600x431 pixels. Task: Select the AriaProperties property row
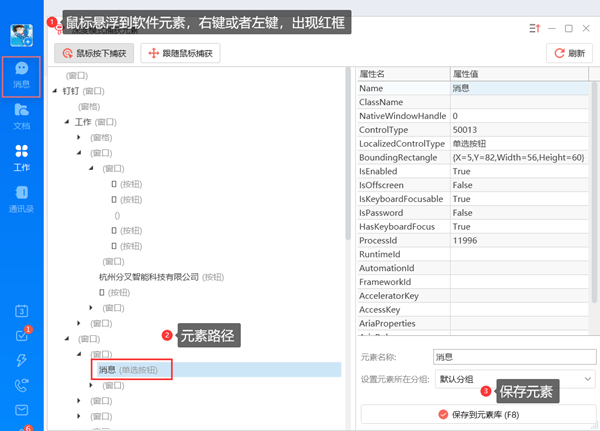(x=473, y=323)
